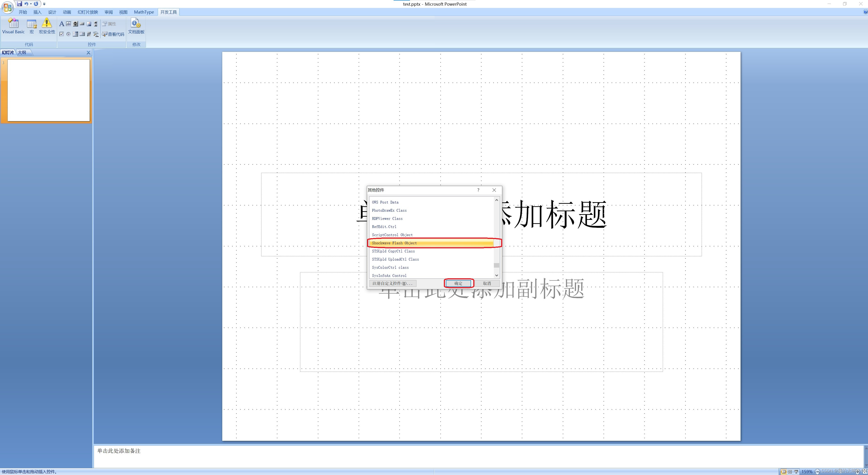Open the Undo history dropdown arrow
868x475 pixels.
(x=31, y=4)
